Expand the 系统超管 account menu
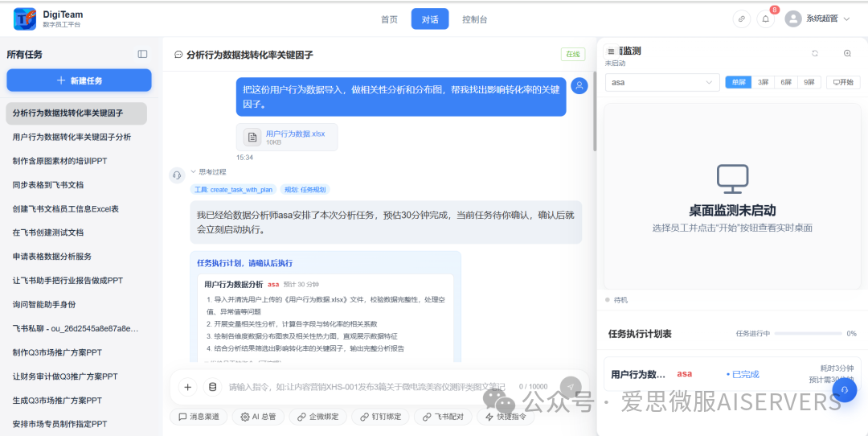The width and height of the screenshot is (868, 436). pos(828,19)
